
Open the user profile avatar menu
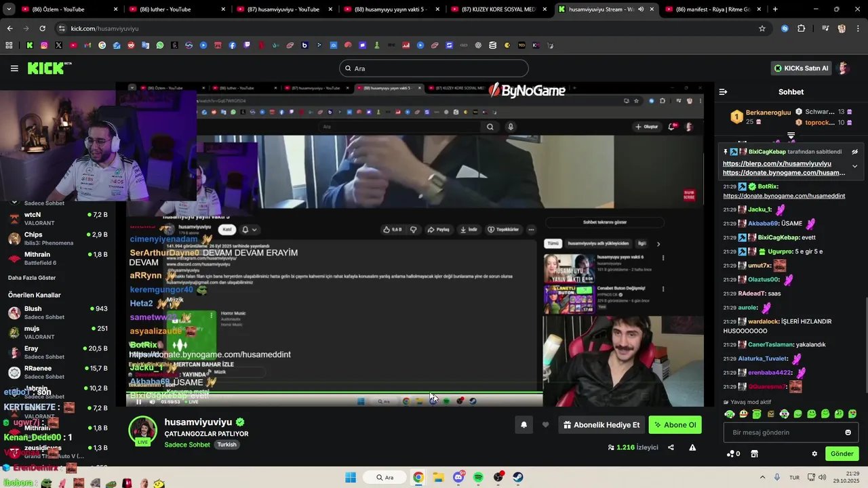(x=843, y=68)
